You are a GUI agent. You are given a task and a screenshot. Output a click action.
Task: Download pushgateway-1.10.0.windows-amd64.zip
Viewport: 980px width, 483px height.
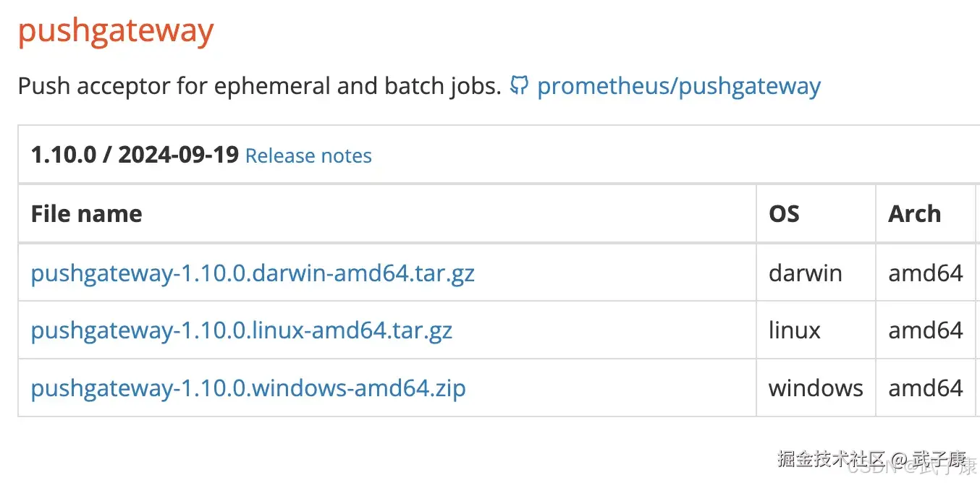tap(247, 388)
